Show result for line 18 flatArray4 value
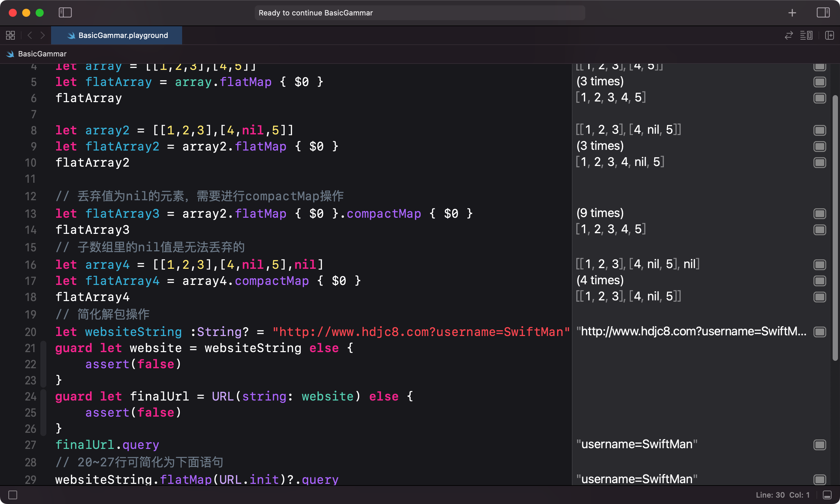The height and width of the screenshot is (504, 840). (820, 297)
